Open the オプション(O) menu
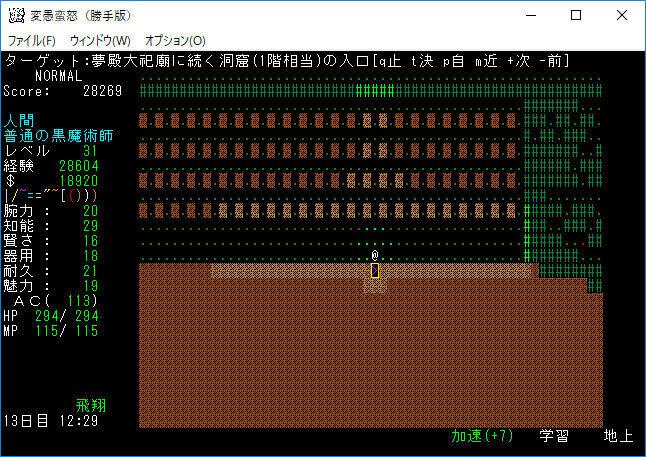This screenshot has width=646, height=457. pos(175,41)
